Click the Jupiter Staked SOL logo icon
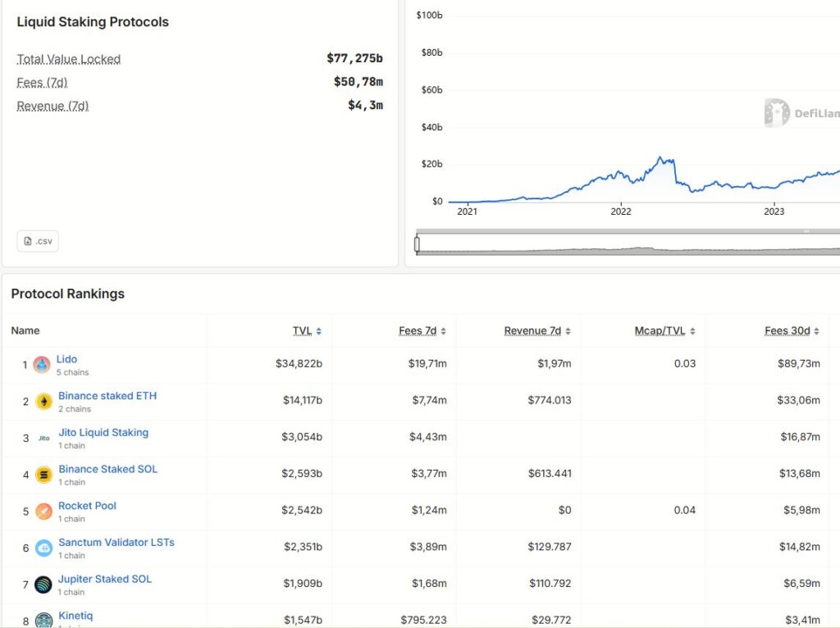 point(43,585)
